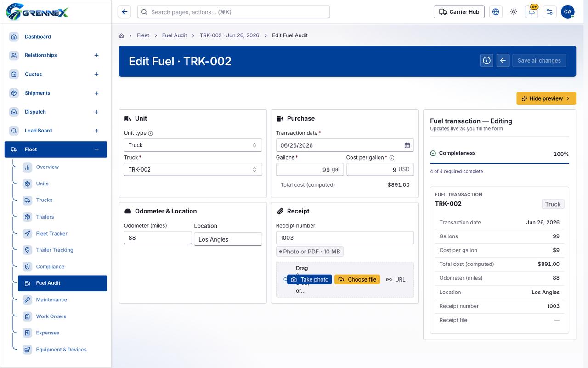Click Hide preview button
Image resolution: width=588 pixels, height=368 pixels.
(x=546, y=98)
